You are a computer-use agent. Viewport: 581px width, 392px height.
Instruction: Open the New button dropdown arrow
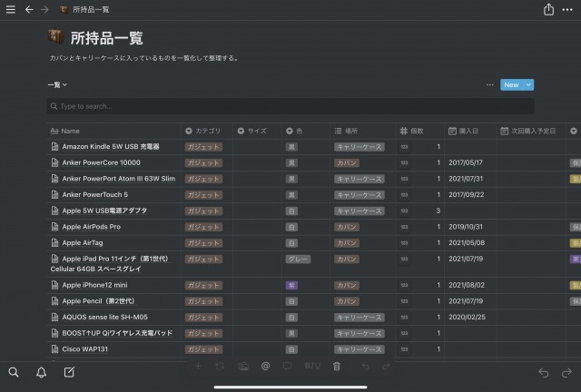(x=528, y=85)
